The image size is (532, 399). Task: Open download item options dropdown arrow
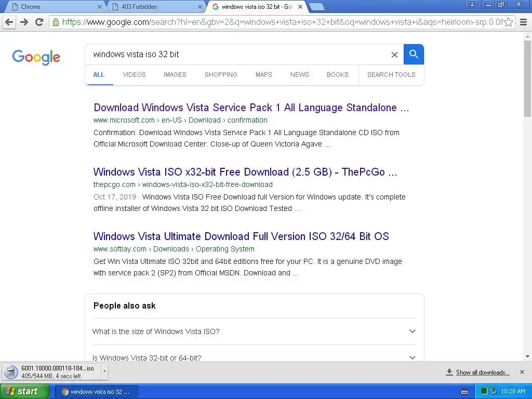point(104,371)
